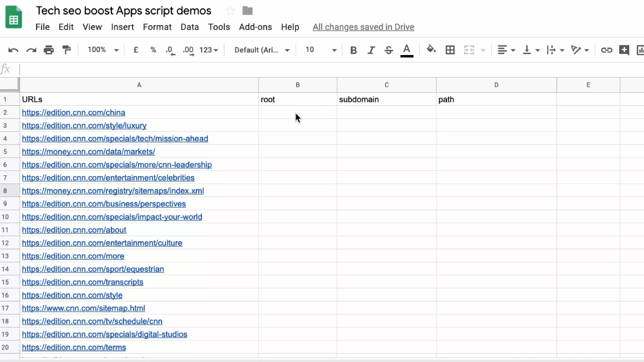This screenshot has height=362, width=644.
Task: Toggle italic formatting
Action: coord(371,50)
